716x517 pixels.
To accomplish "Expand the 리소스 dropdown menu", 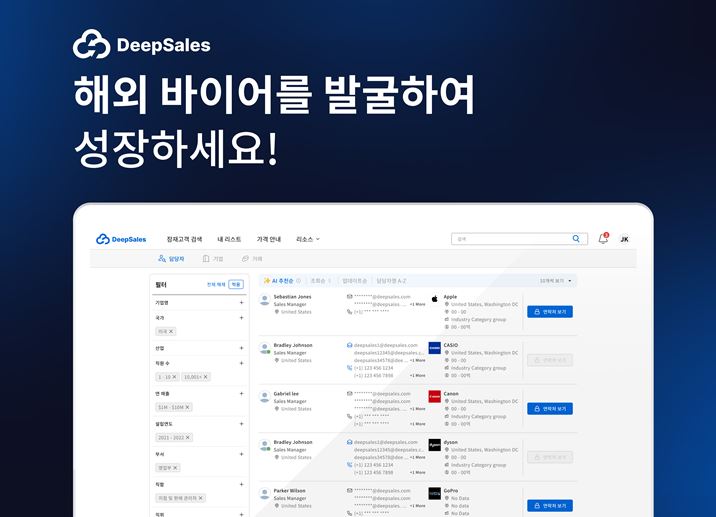I will (308, 239).
